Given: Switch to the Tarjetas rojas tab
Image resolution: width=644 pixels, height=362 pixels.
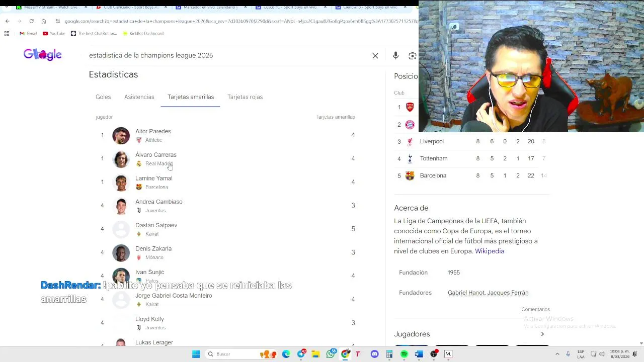Looking at the screenshot, I should [245, 97].
